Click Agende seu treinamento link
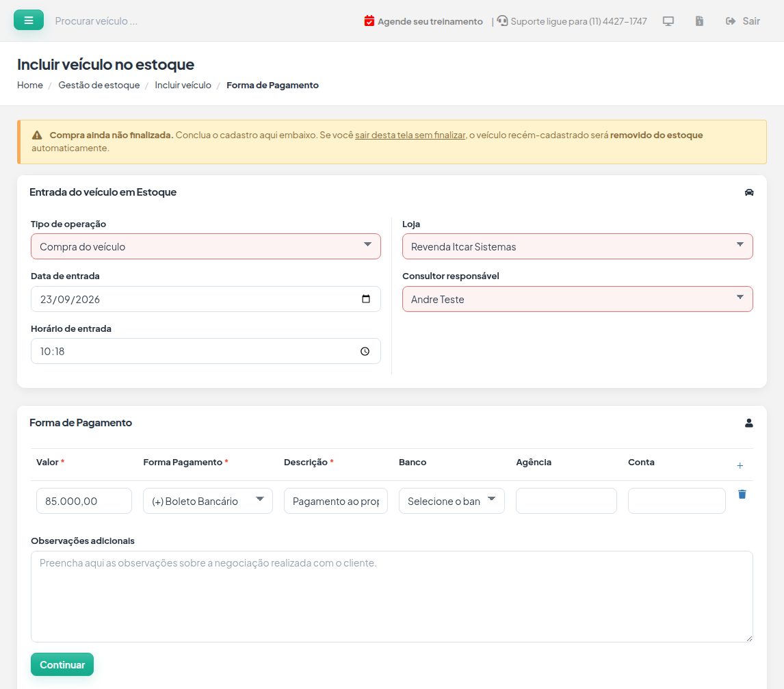The height and width of the screenshot is (689, 784). click(430, 21)
